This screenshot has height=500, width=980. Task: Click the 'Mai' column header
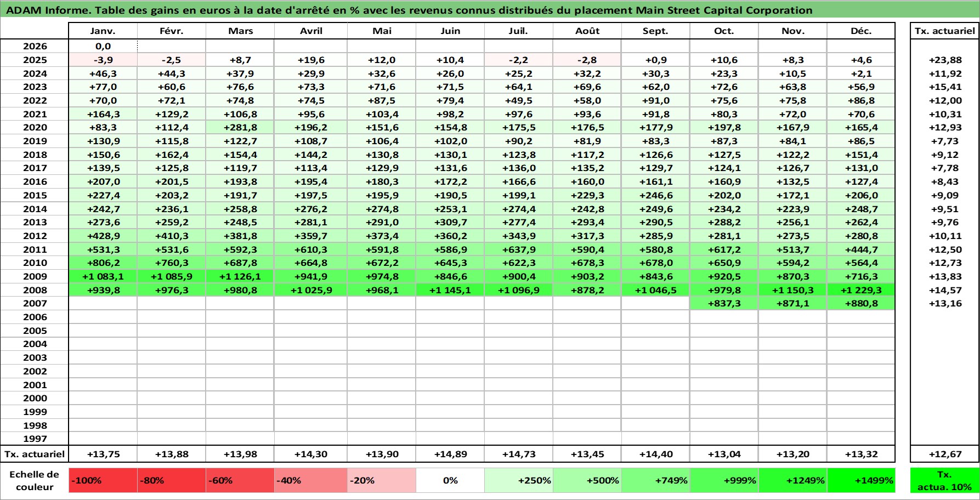(382, 31)
